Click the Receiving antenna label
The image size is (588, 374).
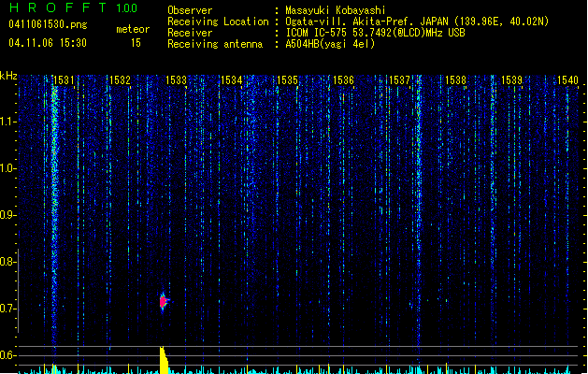click(215, 44)
